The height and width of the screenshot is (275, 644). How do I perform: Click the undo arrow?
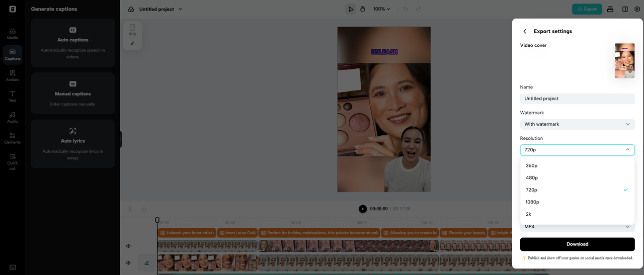[x=405, y=9]
